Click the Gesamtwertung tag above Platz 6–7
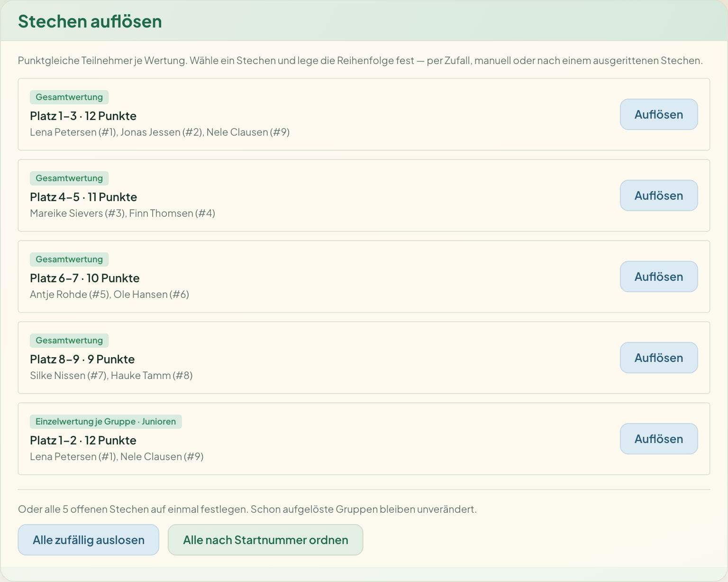 click(x=69, y=259)
